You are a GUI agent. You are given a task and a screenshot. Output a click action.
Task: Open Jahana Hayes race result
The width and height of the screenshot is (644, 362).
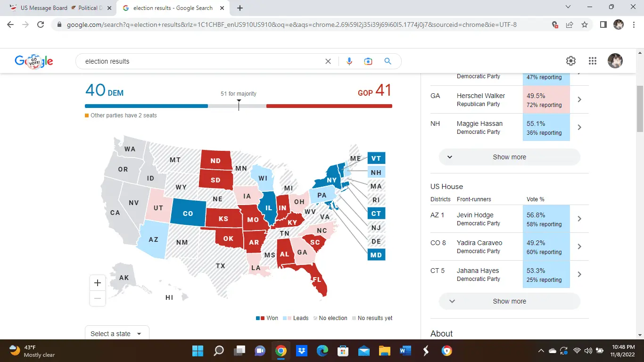(x=509, y=274)
